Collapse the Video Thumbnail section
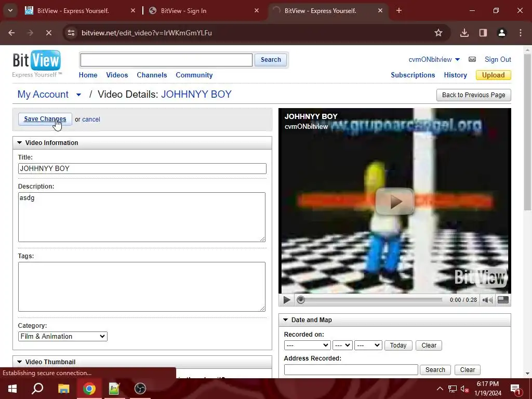Image resolution: width=532 pixels, height=399 pixels. 19,362
